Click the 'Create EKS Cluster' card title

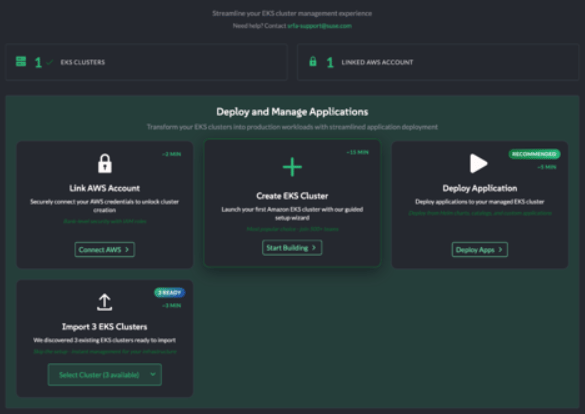click(292, 196)
